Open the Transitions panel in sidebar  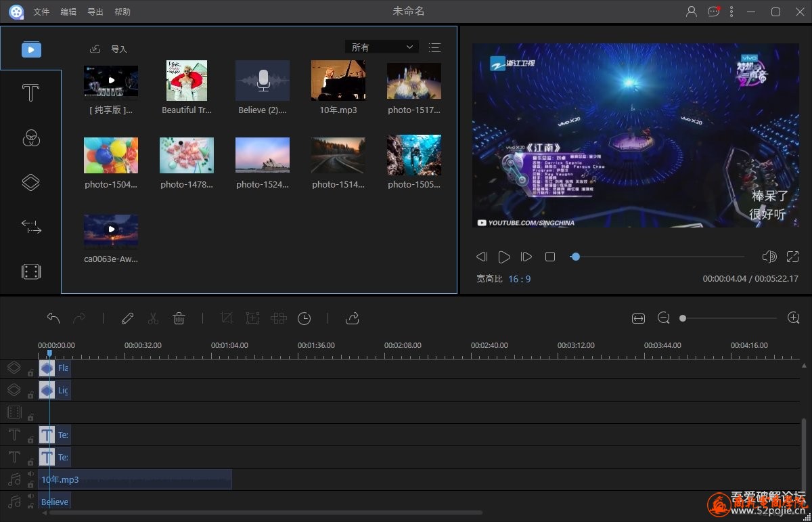(x=30, y=227)
